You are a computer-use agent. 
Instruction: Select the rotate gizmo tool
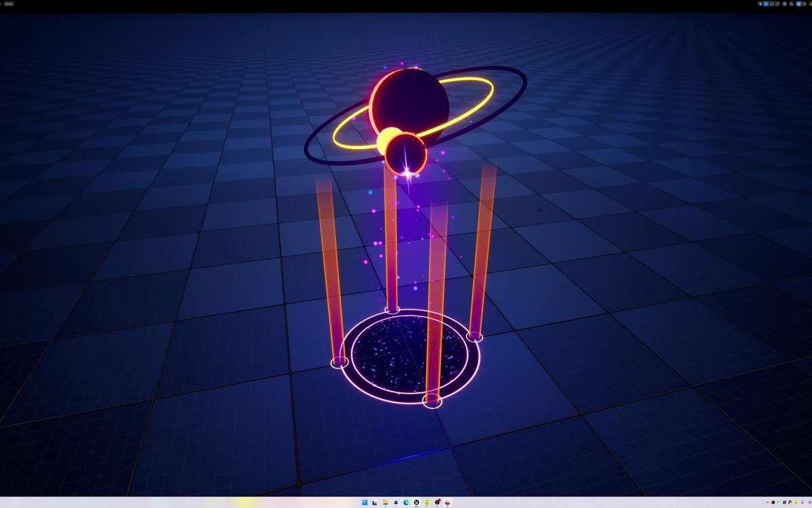(771, 3)
